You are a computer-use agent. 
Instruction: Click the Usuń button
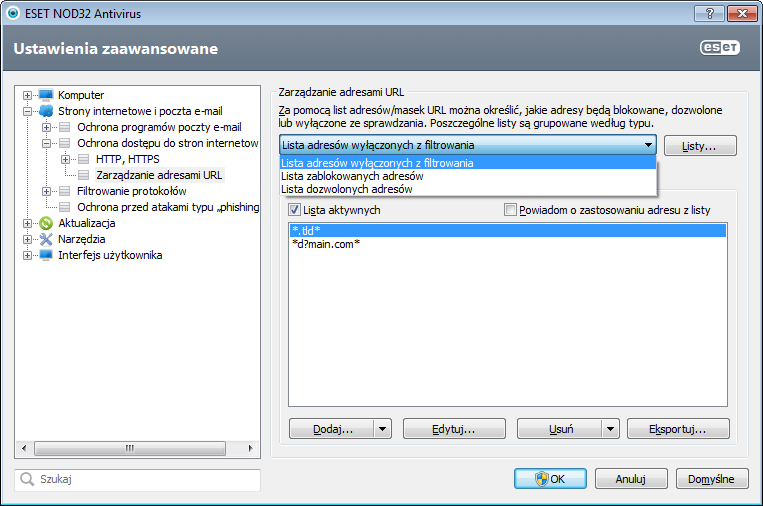560,429
